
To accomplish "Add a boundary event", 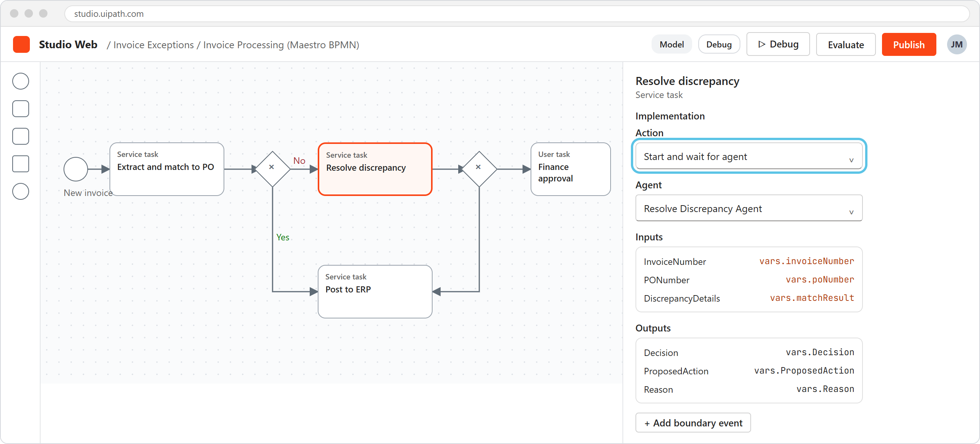I will point(693,423).
